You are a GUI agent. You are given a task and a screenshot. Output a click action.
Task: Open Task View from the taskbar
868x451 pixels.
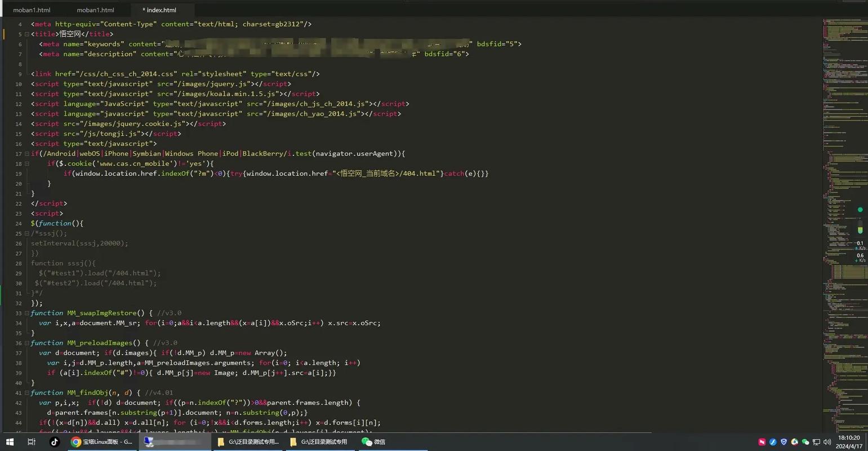(32, 442)
